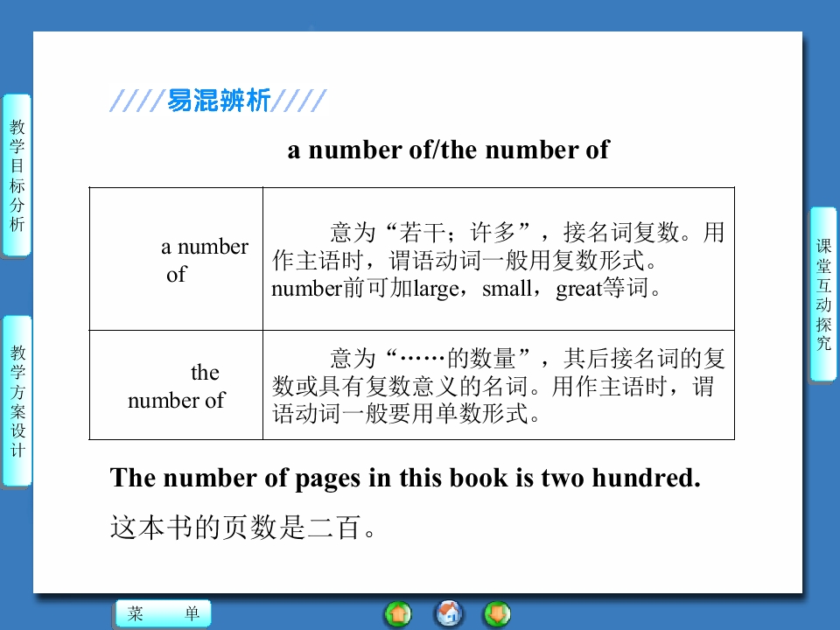Open the 菜单 menu button
This screenshot has width=840, height=630.
(164, 613)
